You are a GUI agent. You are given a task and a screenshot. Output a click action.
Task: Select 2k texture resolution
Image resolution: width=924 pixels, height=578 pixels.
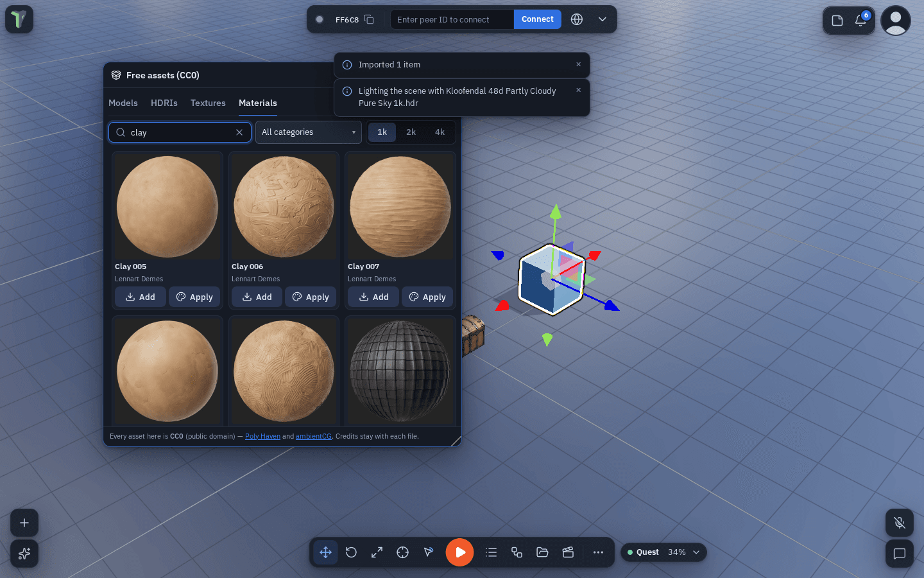coord(411,132)
